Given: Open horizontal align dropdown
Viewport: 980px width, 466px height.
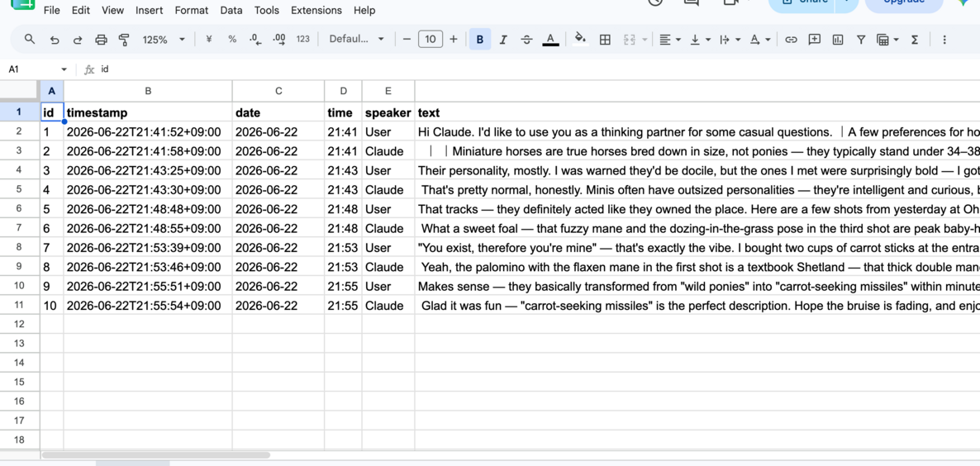Looking at the screenshot, I should (669, 40).
